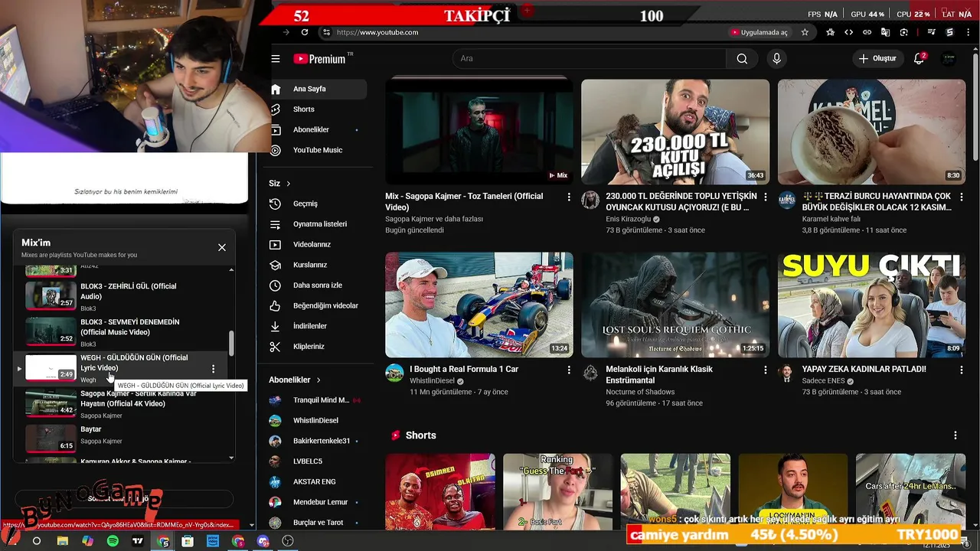This screenshot has width=980, height=551.
Task: Open Lost Soul's Requiem Gothic thumbnail
Action: [x=675, y=305]
